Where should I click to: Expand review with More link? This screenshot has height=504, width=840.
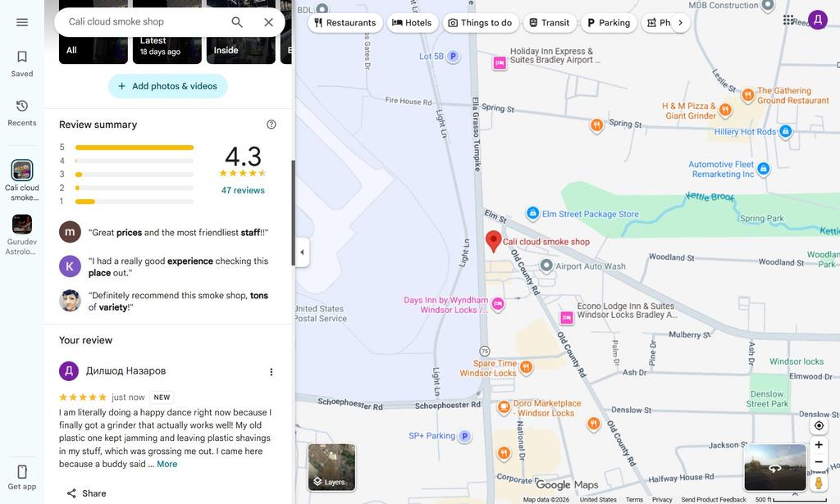point(167,465)
